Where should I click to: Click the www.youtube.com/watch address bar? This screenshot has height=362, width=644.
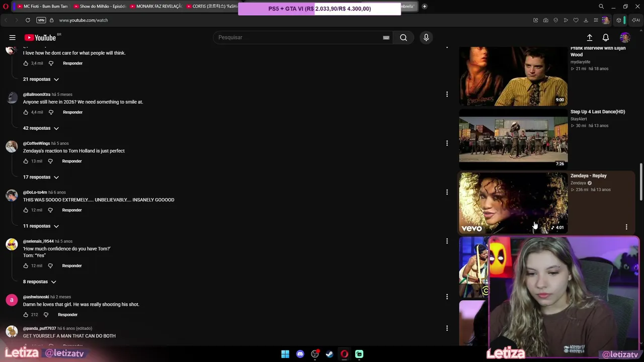tap(84, 20)
